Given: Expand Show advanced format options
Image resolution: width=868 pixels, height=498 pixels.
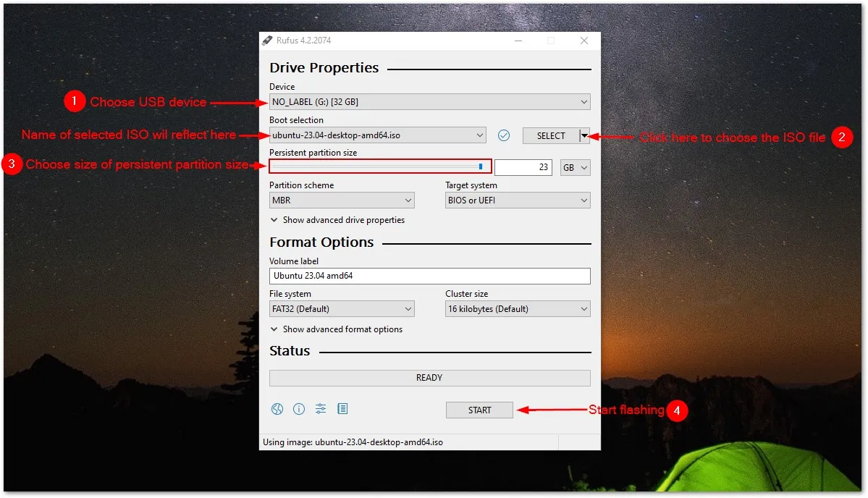Looking at the screenshot, I should (x=336, y=329).
